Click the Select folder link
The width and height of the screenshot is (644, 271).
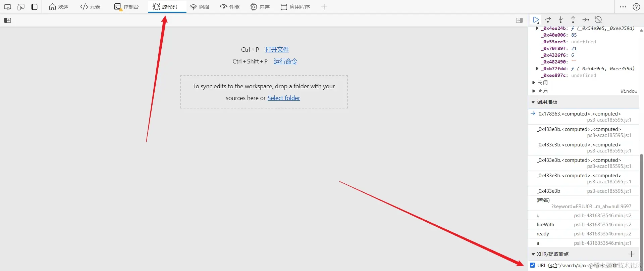284,98
